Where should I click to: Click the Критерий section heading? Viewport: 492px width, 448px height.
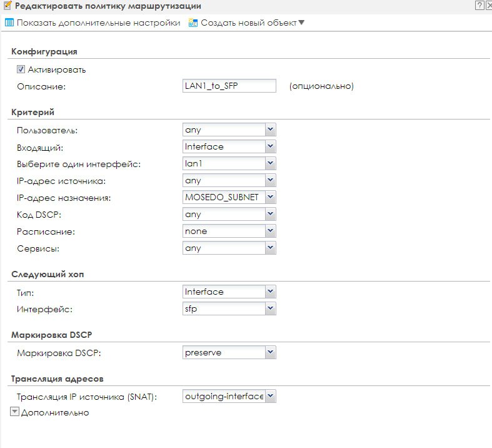pos(33,112)
